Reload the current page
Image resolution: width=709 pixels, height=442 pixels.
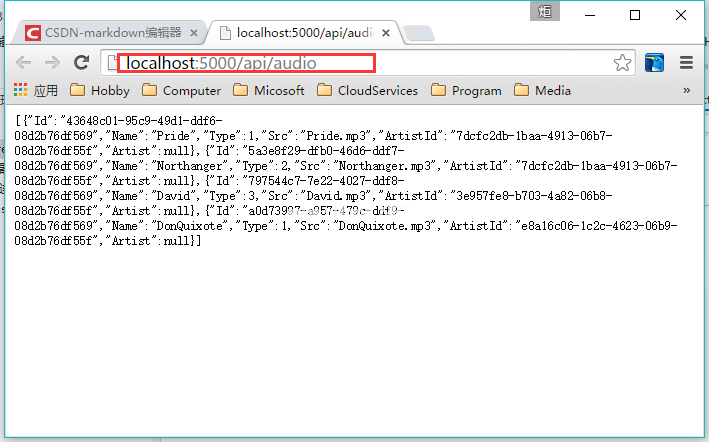click(x=82, y=63)
